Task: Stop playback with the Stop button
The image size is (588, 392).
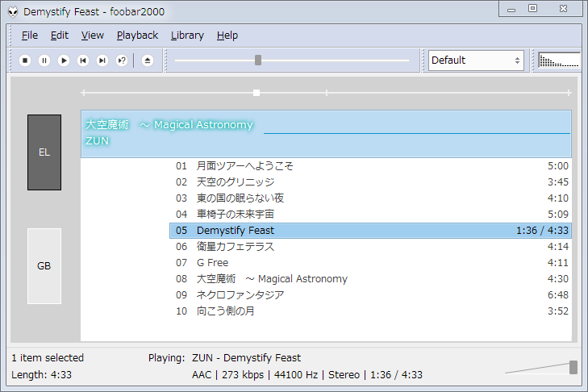Action: [25, 60]
